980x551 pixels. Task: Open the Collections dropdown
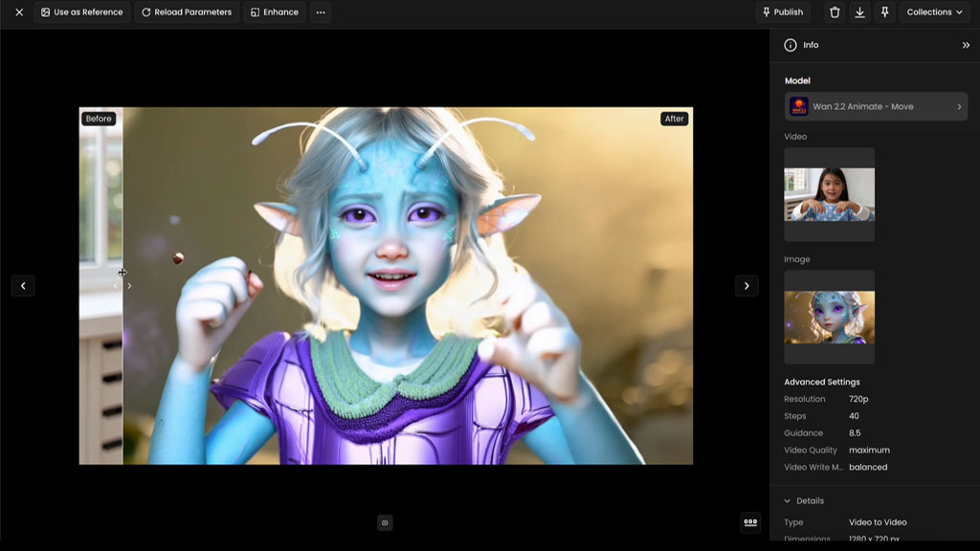[934, 12]
